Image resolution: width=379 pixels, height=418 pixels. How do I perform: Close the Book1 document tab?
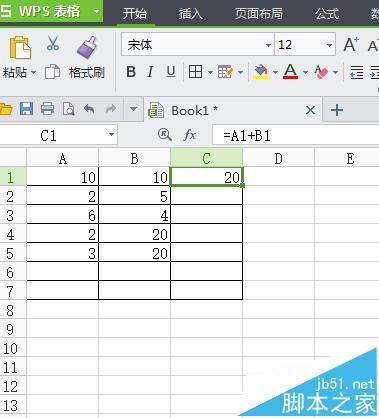pyautogui.click(x=310, y=110)
